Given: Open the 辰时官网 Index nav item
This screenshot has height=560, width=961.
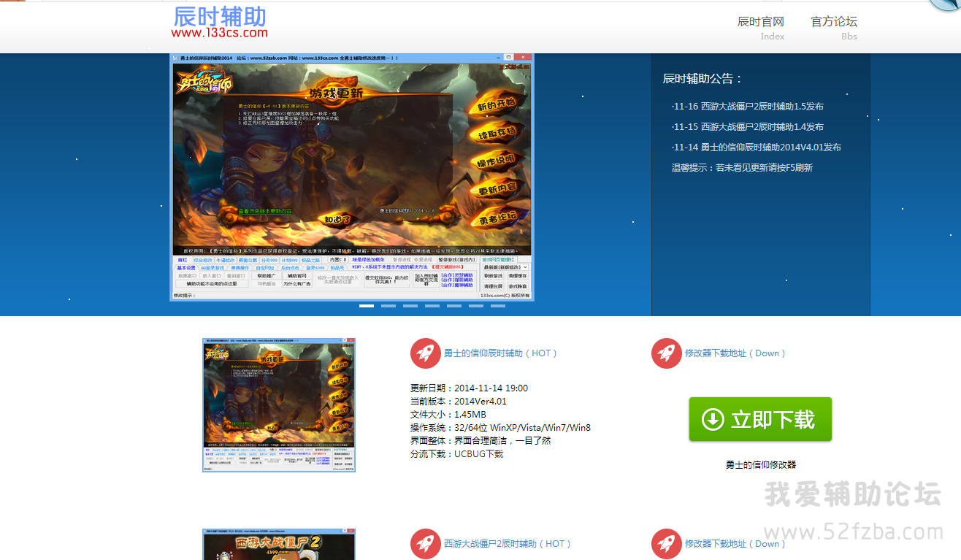Looking at the screenshot, I should pos(761,28).
